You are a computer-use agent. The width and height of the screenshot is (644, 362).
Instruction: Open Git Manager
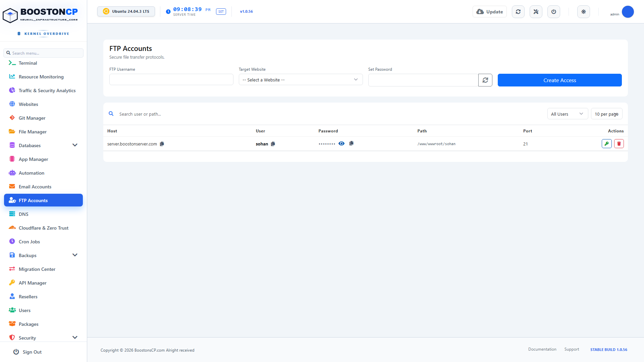[43, 118]
